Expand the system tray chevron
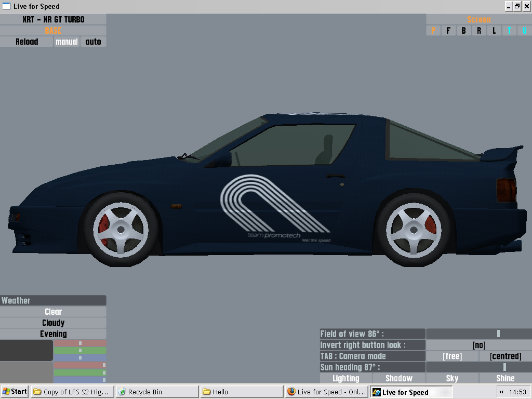The image size is (532, 399). point(501,392)
